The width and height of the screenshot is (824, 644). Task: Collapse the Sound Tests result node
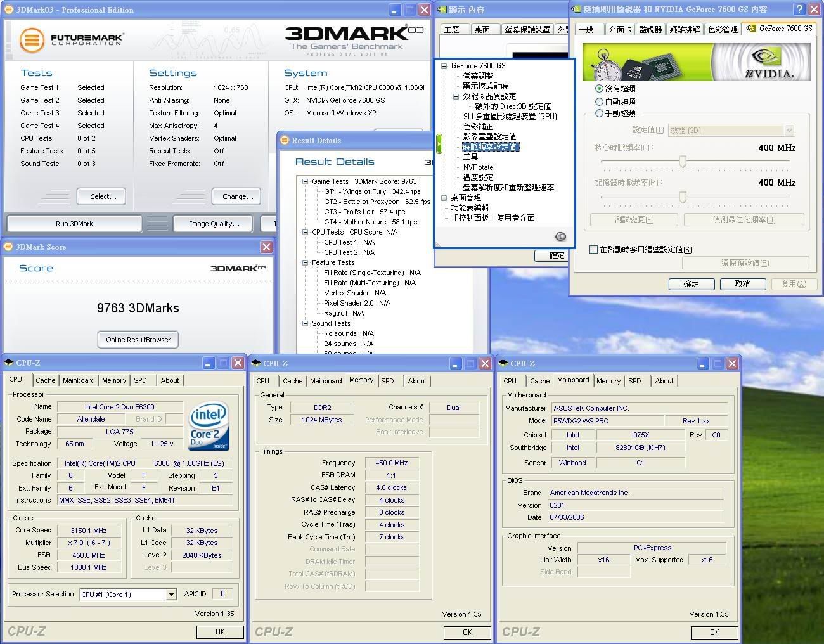(305, 323)
